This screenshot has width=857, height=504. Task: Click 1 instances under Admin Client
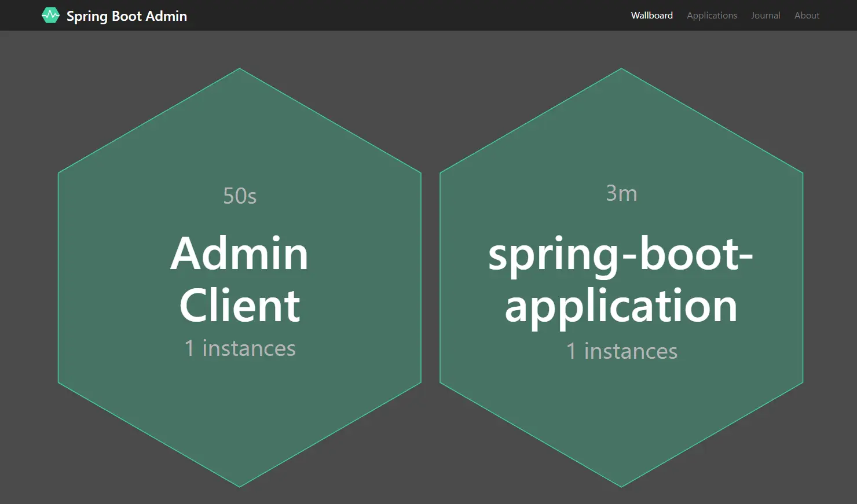click(240, 348)
